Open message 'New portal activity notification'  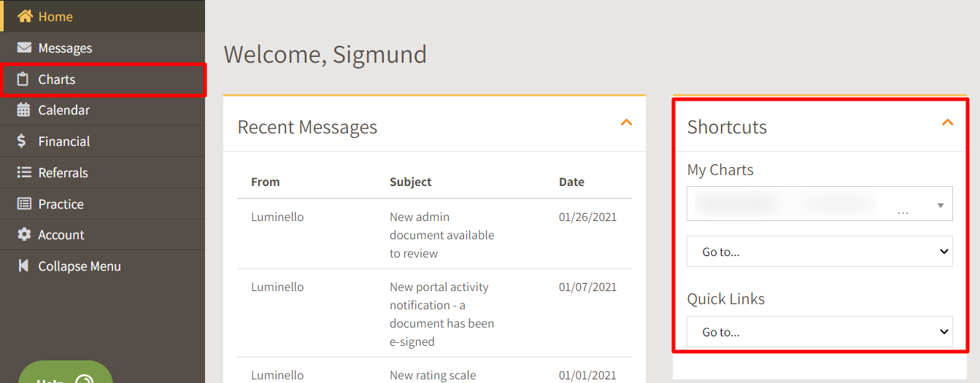pos(442,314)
